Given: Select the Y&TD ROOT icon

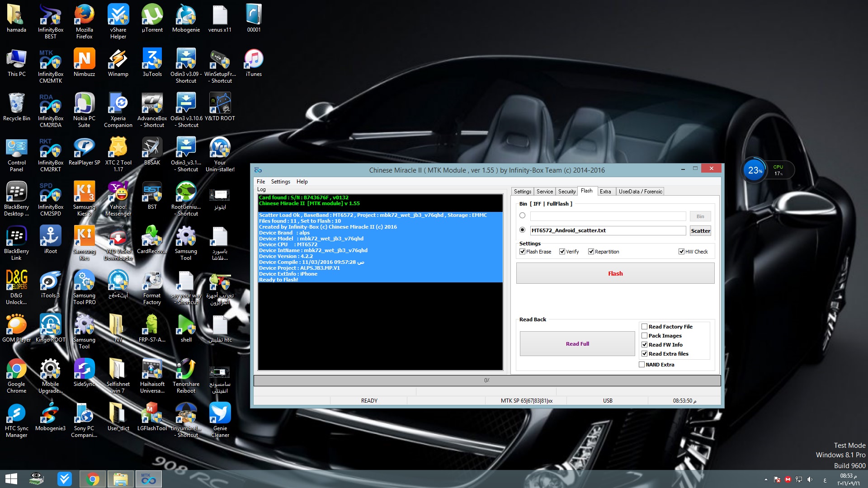Looking at the screenshot, I should click(220, 107).
